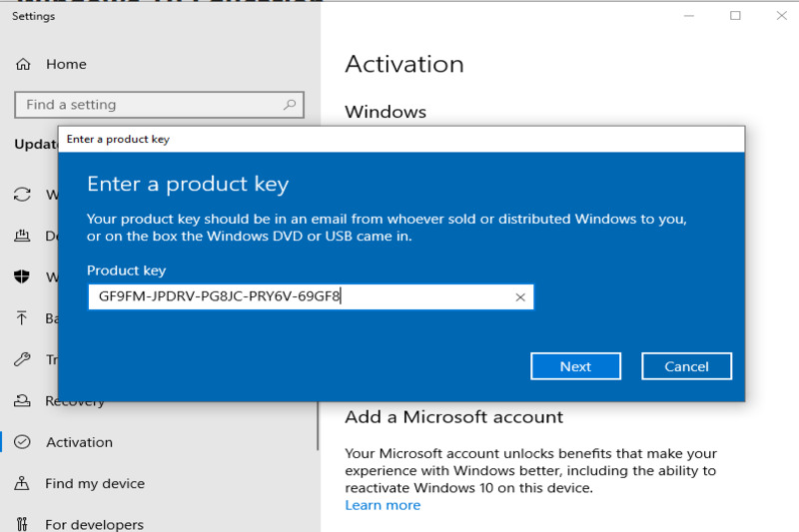Follow the Learn more link

[x=383, y=505]
